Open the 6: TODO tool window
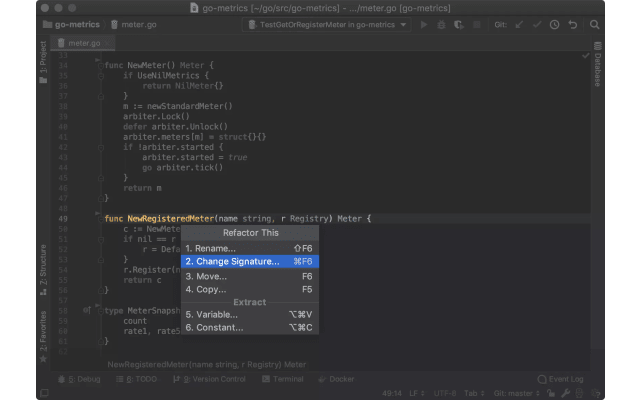Viewport: 640px width, 400px height. (136, 379)
